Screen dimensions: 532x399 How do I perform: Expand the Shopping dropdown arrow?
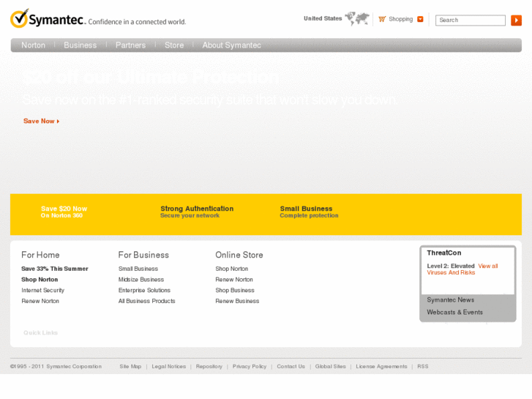tap(420, 19)
